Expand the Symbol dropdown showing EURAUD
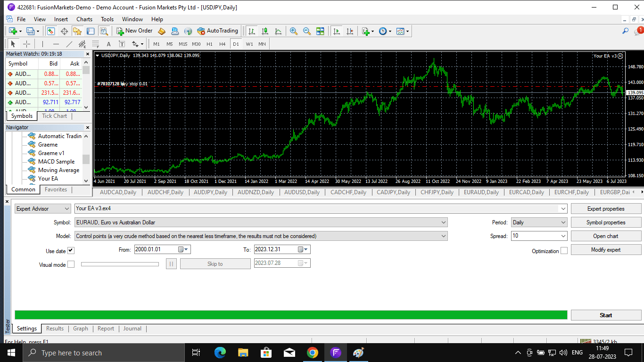The image size is (644, 362). coord(261,222)
